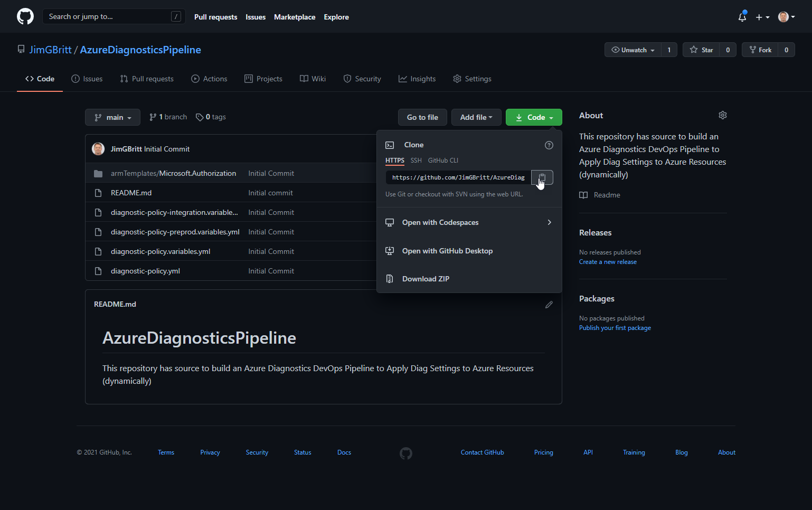Open diagnostic-policy.variables.yml file

click(160, 251)
